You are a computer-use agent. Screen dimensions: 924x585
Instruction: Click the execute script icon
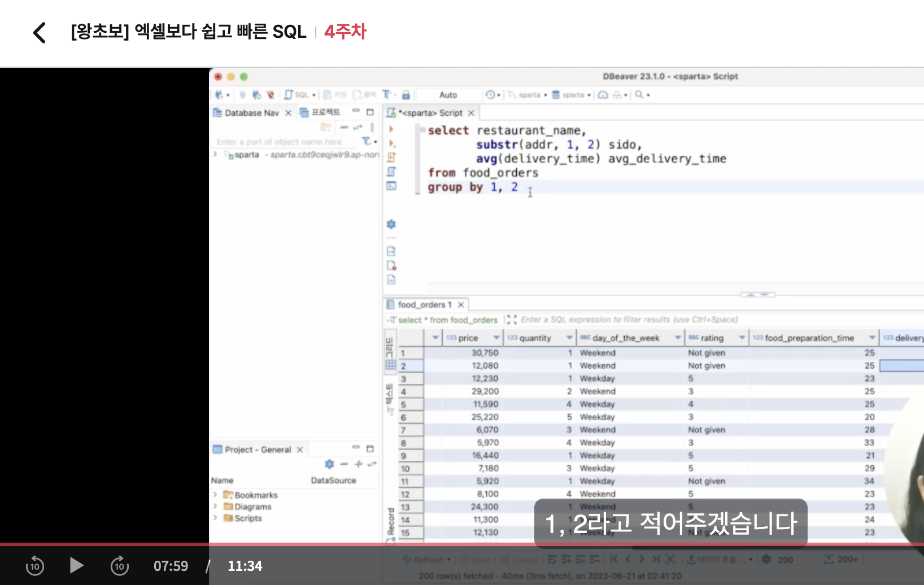(x=391, y=158)
